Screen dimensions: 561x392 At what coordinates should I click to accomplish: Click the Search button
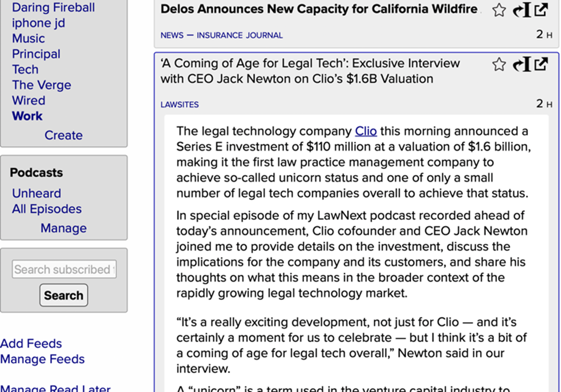pyautogui.click(x=63, y=295)
